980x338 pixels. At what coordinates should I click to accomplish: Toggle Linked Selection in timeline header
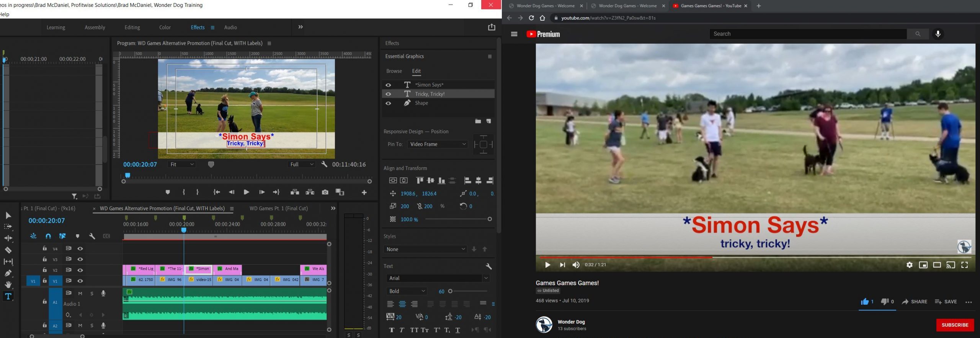tap(62, 236)
